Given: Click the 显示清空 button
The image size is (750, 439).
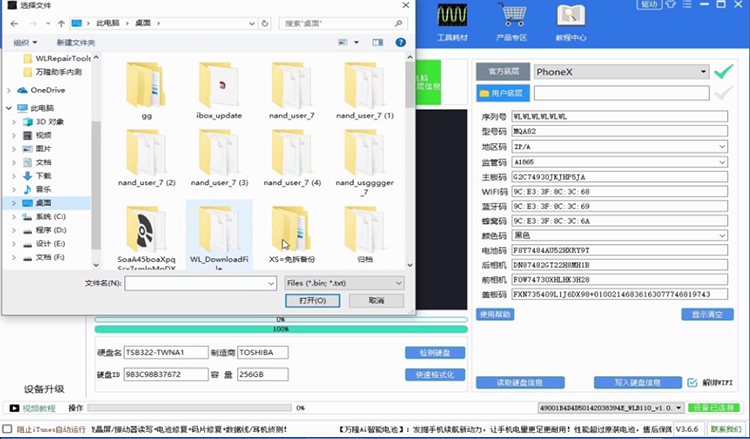Looking at the screenshot, I should [707, 314].
